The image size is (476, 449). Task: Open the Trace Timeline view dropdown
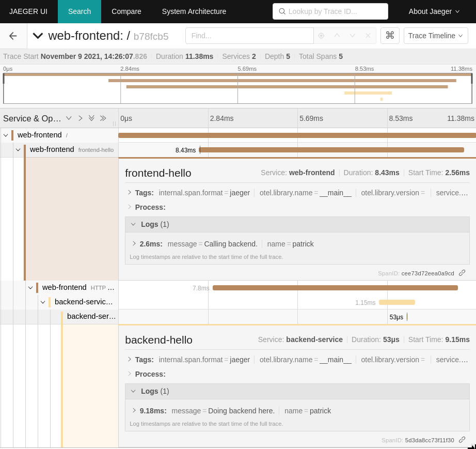(x=436, y=36)
